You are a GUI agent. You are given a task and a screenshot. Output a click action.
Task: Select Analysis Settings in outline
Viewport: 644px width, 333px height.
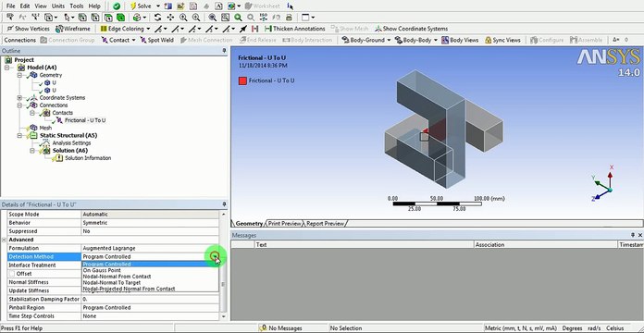coord(71,142)
